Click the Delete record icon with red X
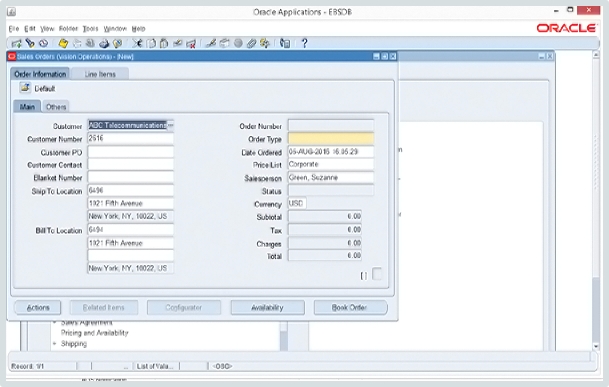This screenshot has height=387, width=609. (x=191, y=43)
